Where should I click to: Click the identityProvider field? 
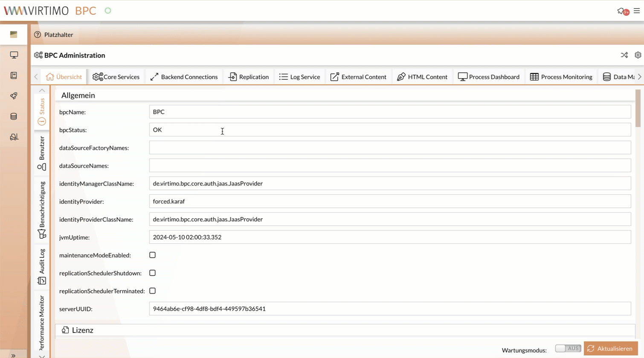click(390, 201)
